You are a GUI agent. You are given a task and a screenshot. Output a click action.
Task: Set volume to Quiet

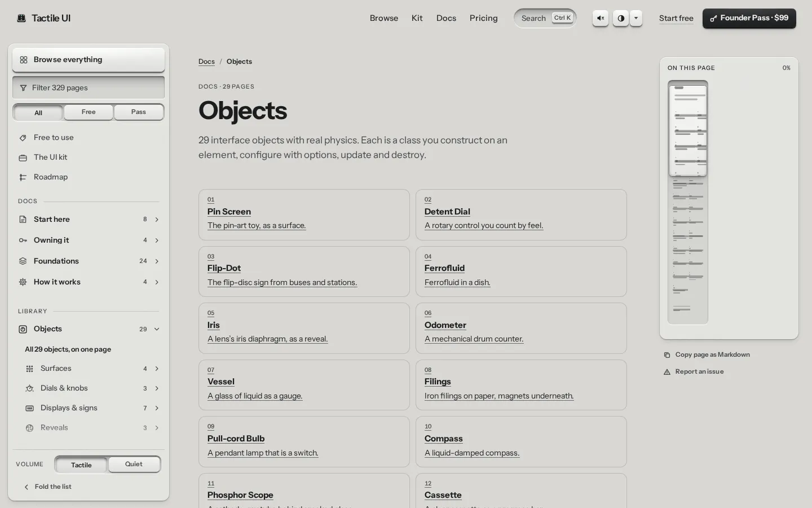[134, 464]
